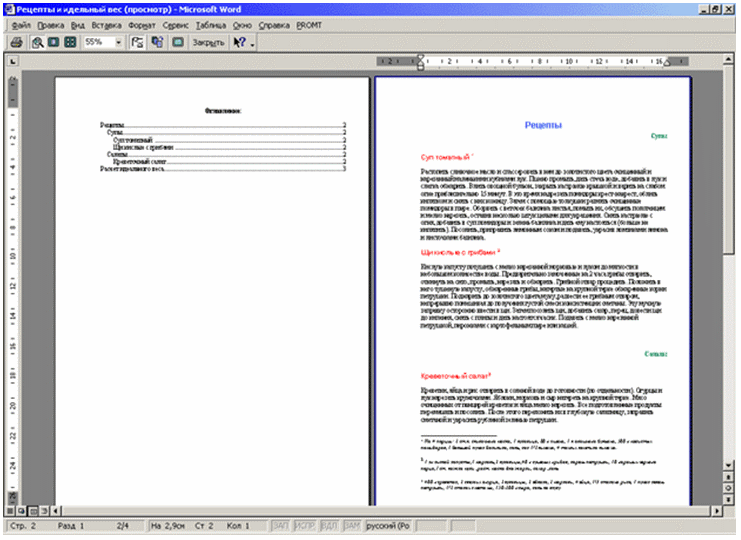Click the Разд 1 status bar entry
Image resolution: width=741 pixels, height=540 pixels.
coord(70,526)
